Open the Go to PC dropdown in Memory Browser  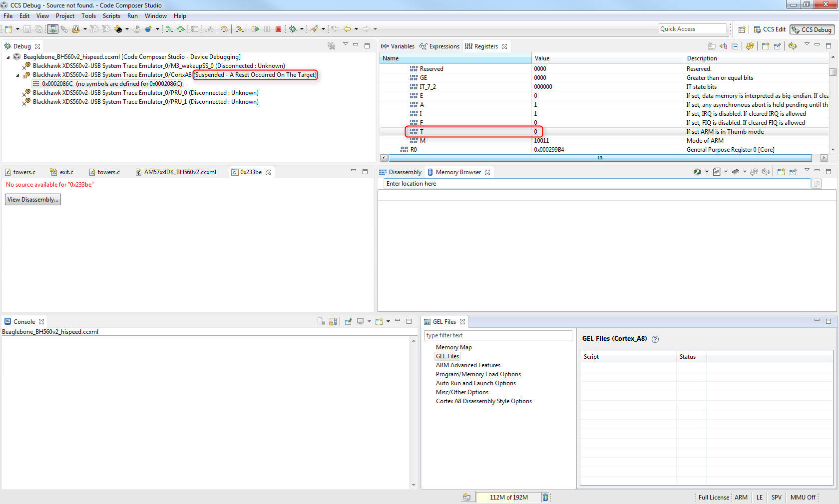click(707, 172)
